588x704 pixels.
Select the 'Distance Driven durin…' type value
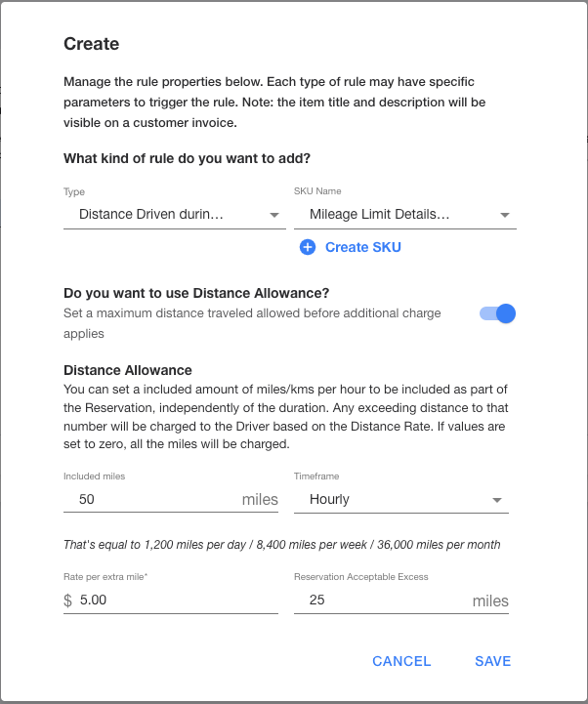(x=151, y=214)
